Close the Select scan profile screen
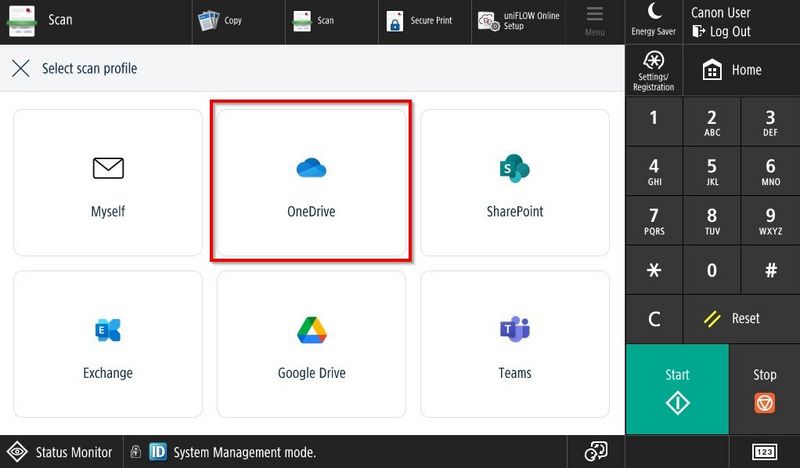Viewport: 800px width, 468px height. 20,69
